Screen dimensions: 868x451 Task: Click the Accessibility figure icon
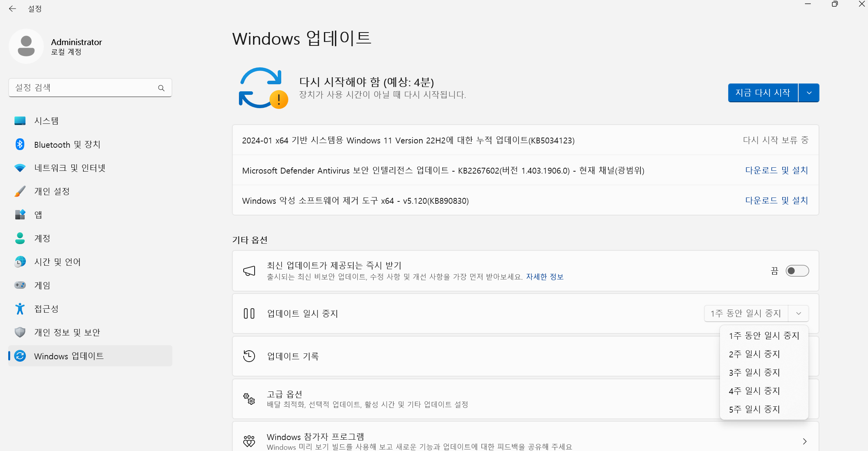coord(20,309)
